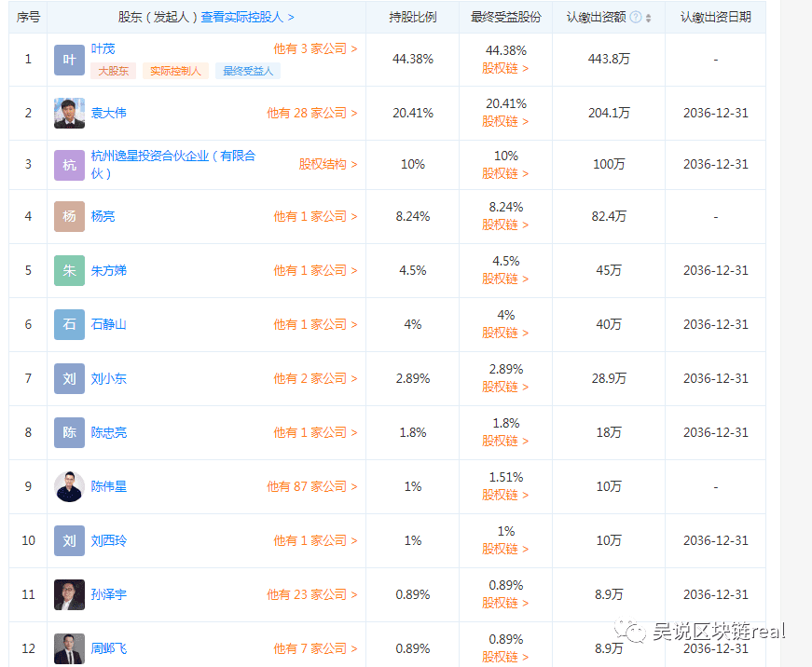This screenshot has height=667, width=812.
Task: Open 股权链 for 孙泽宇's 0.89% share
Action: 505,603
